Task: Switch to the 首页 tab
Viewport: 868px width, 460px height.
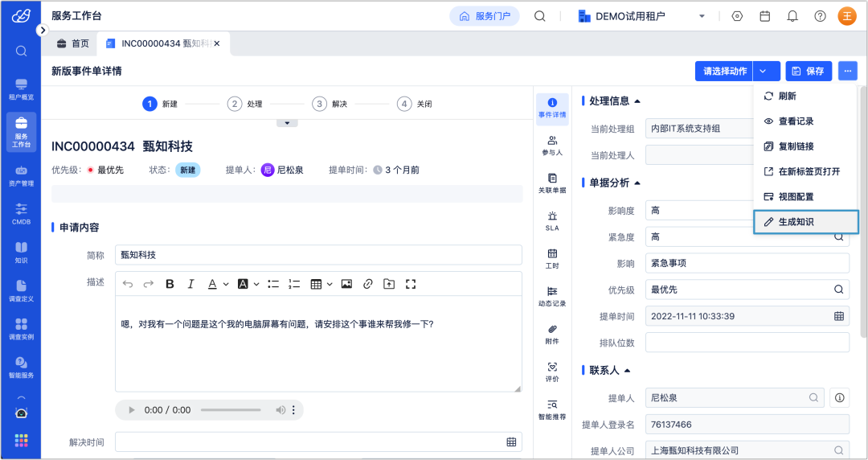Action: pos(72,43)
